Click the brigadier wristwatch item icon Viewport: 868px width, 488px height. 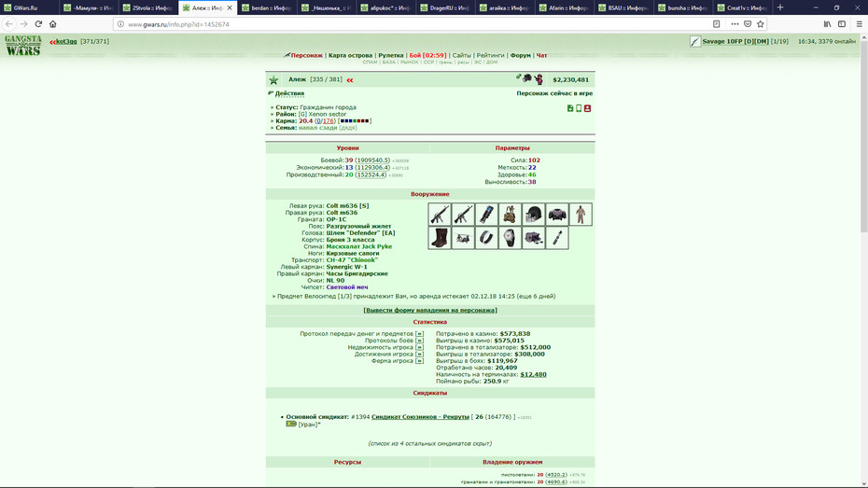pyautogui.click(x=510, y=238)
